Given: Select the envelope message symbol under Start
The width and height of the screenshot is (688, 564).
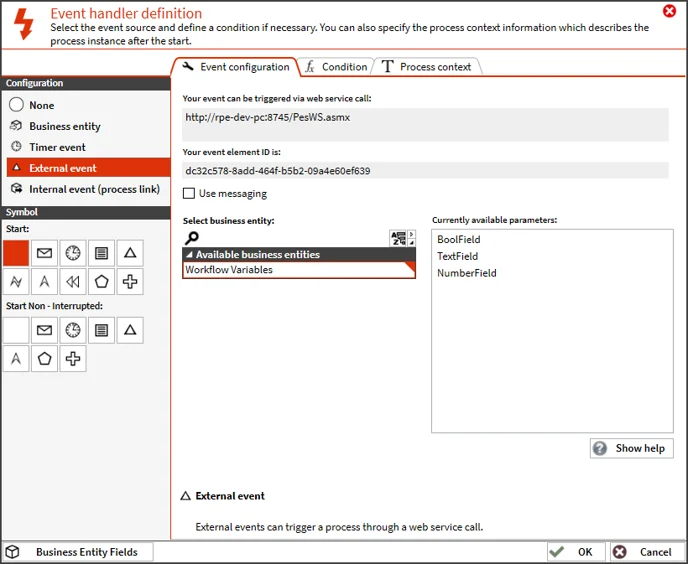Looking at the screenshot, I should pyautogui.click(x=45, y=253).
